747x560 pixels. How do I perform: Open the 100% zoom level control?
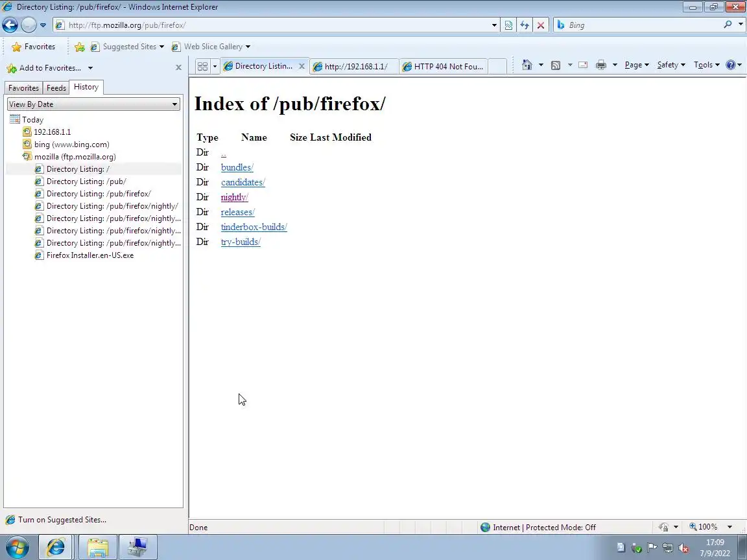(x=710, y=527)
